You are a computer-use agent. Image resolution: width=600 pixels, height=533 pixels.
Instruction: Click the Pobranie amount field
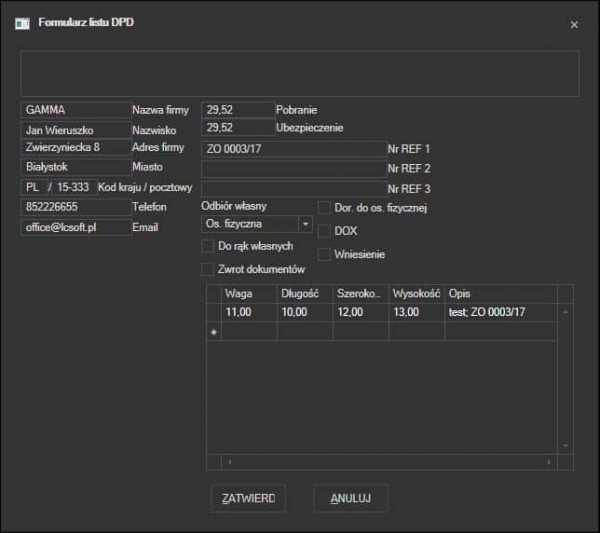click(x=238, y=110)
